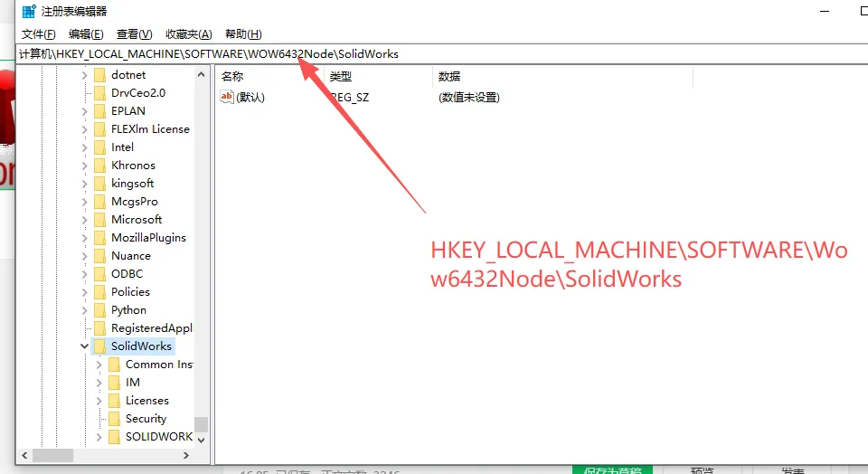The height and width of the screenshot is (474, 868).
Task: Select the SOLIDWORK folder icon
Action: click(x=114, y=436)
